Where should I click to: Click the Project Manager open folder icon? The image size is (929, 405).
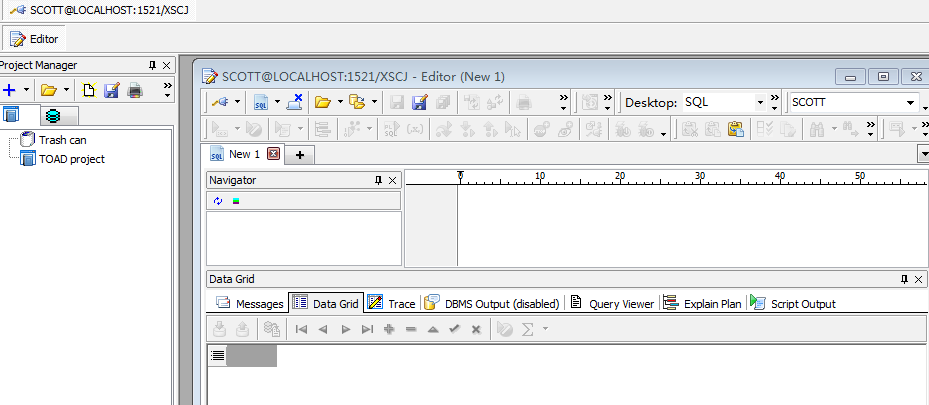(49, 90)
